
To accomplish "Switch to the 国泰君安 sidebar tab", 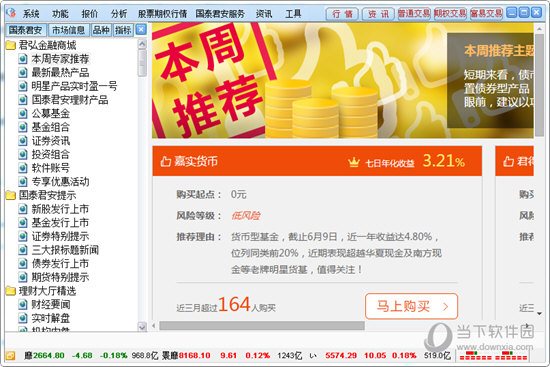I will click(25, 30).
